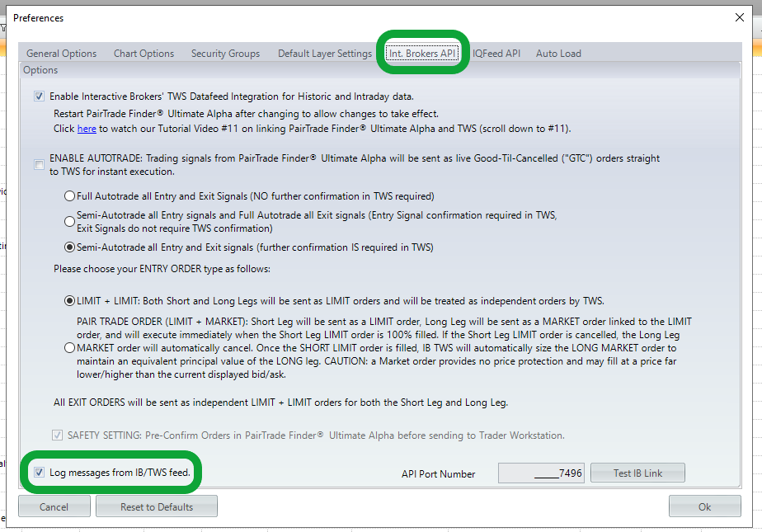Choose Semi-Autotrade Entry, Full Autotrade Exit option
762x532 pixels.
tap(69, 222)
